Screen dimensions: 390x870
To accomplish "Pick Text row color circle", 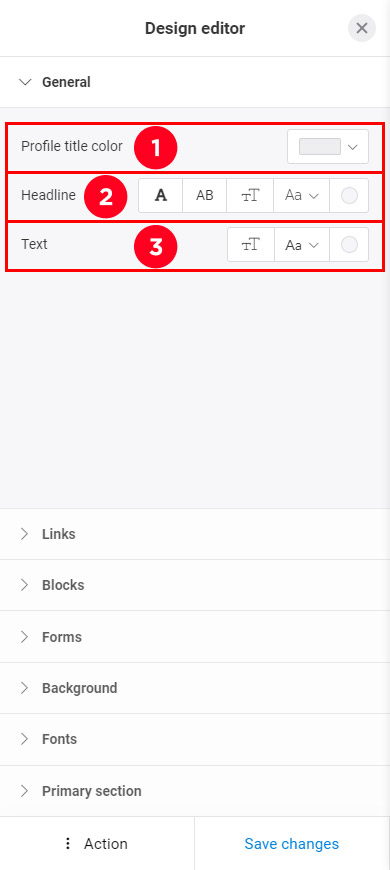I will (349, 245).
